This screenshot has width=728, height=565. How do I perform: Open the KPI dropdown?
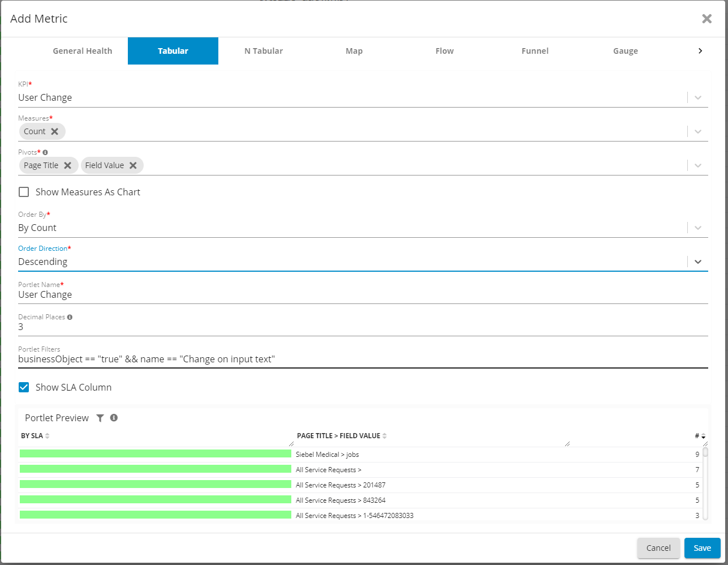point(697,97)
